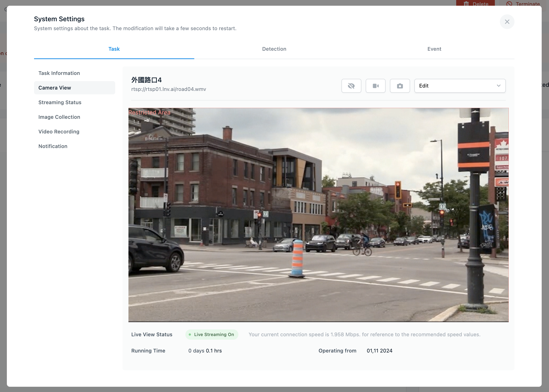Click the live camera video preview
The width and height of the screenshot is (549, 392).
(x=318, y=215)
